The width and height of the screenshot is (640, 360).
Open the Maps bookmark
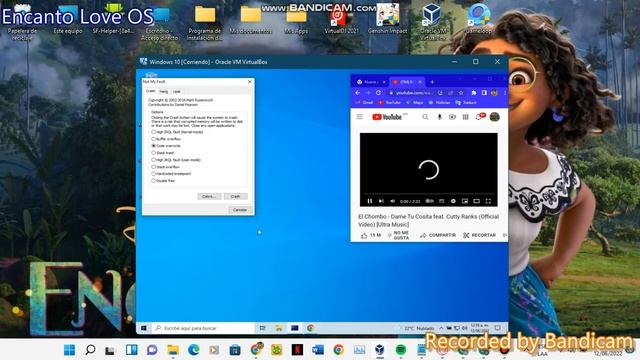[415, 102]
